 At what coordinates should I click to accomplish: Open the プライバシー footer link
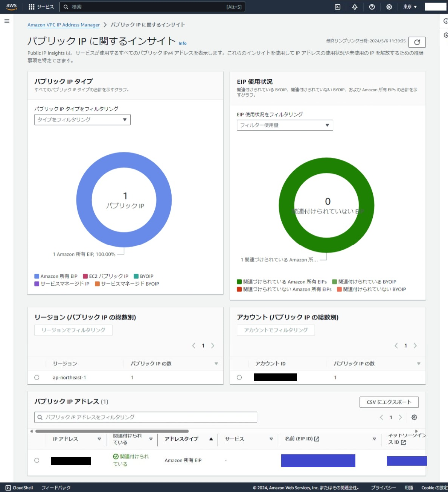[383, 487]
